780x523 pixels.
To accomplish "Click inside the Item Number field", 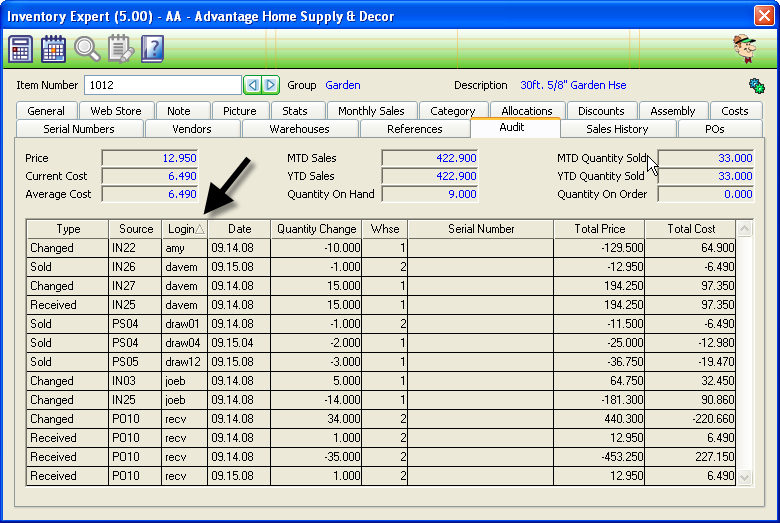I will [162, 85].
